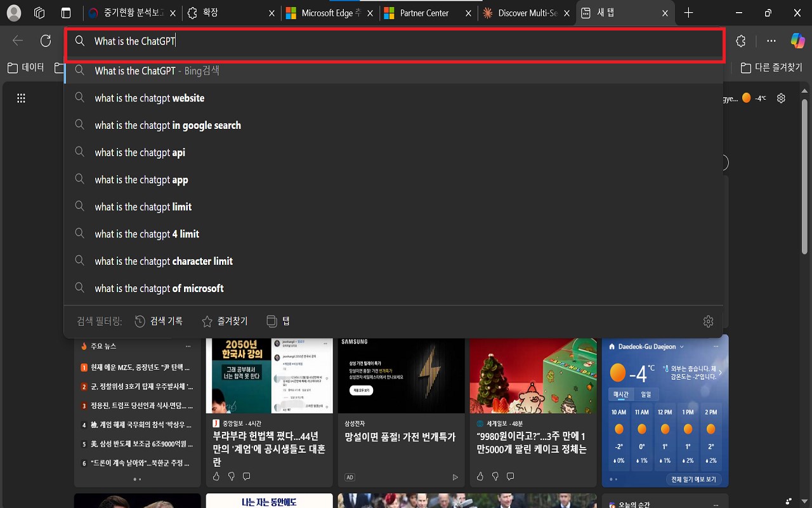Switch to the Partner Center tab
The height and width of the screenshot is (508, 812).
click(x=428, y=13)
